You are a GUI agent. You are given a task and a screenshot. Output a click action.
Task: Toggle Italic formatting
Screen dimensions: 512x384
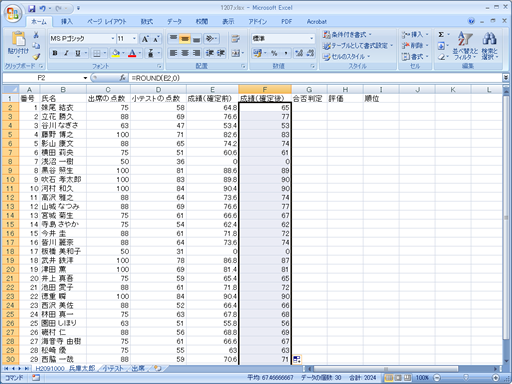[66, 53]
